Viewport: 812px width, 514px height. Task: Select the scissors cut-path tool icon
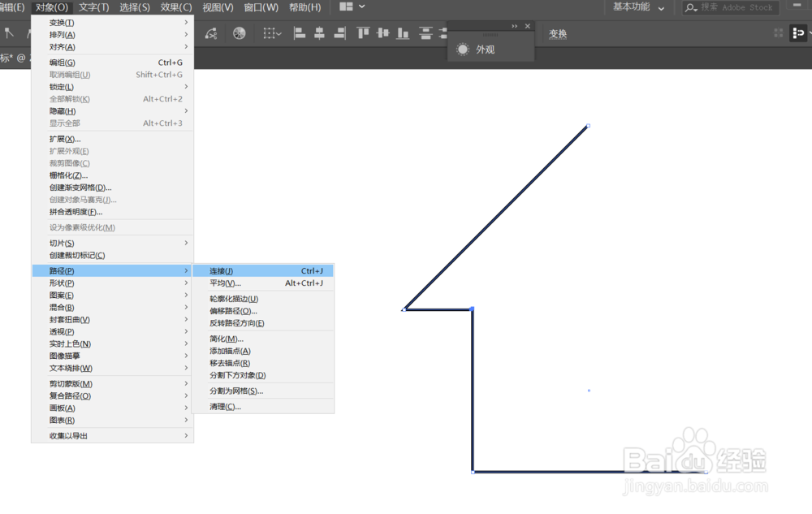point(212,35)
